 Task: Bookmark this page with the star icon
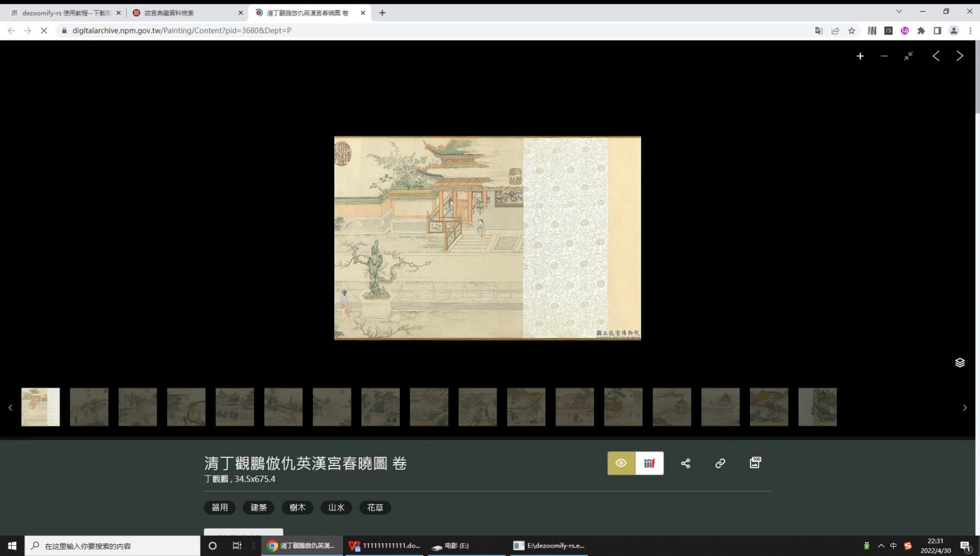[851, 31]
